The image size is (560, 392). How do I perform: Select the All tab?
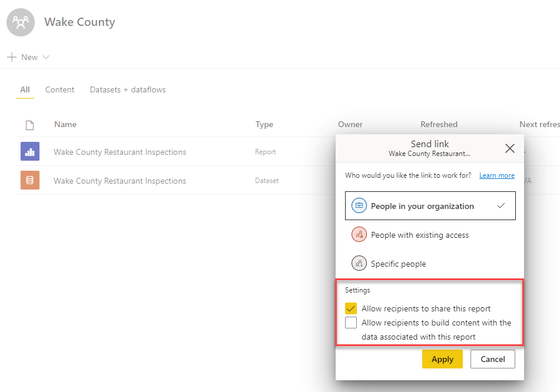click(25, 90)
